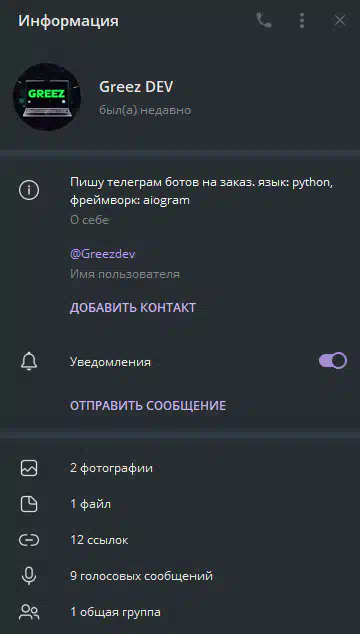Select the bio text about python bots
Screen dimensions: 360x634
[201, 191]
